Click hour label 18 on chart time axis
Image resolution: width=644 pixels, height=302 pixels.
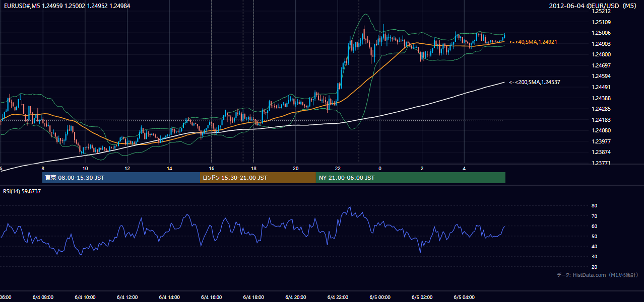[253, 169]
